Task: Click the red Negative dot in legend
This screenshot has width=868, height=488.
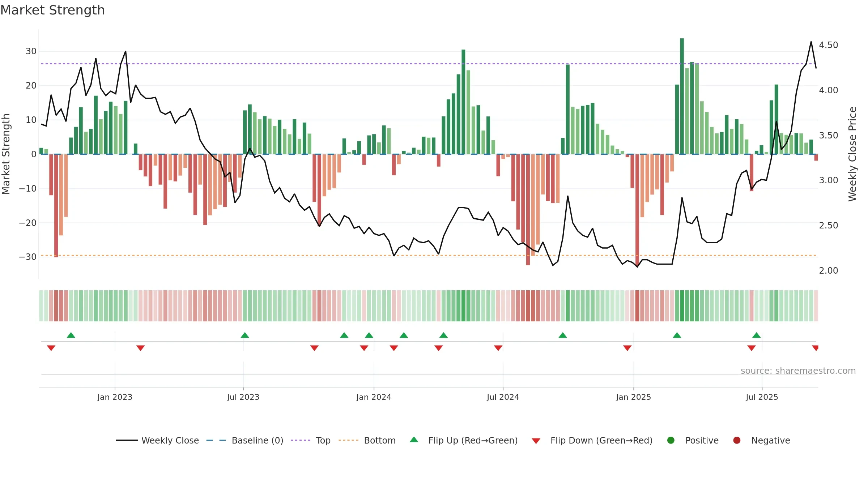Action: point(737,440)
